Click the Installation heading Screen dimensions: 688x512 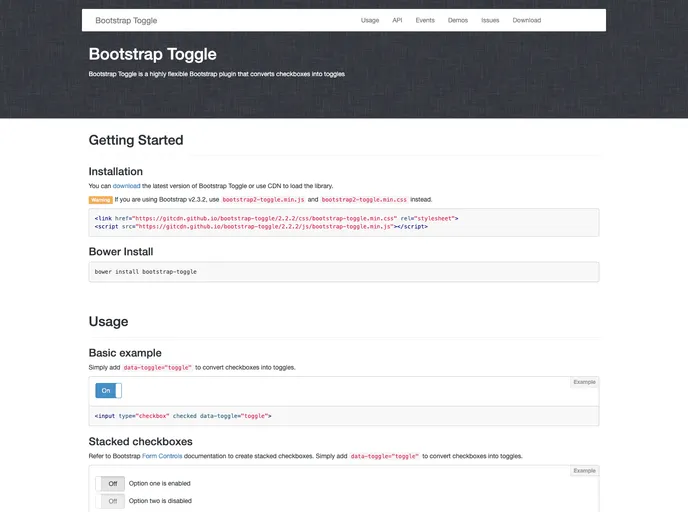(x=116, y=172)
